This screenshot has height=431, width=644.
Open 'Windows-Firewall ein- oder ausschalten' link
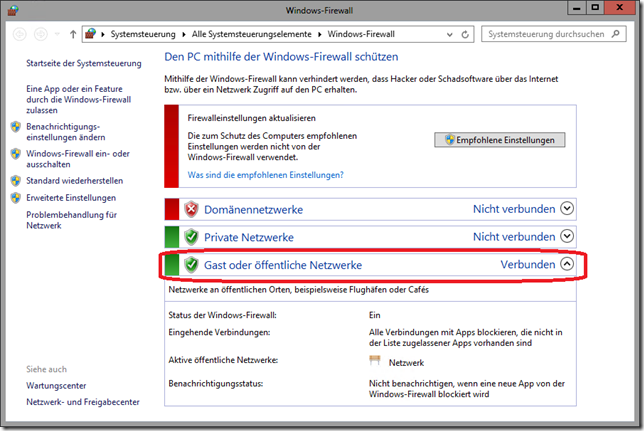coord(78,159)
